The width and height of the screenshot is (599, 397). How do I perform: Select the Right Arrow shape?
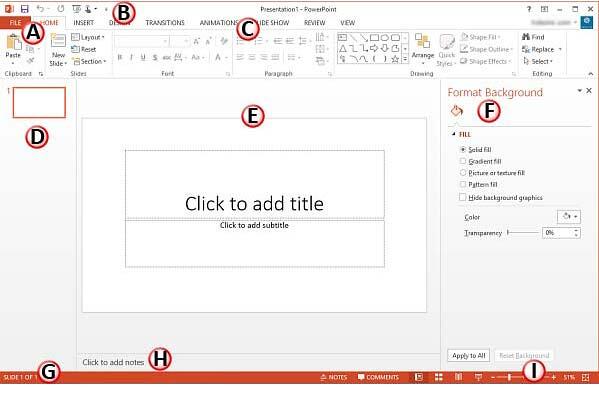tap(374, 48)
